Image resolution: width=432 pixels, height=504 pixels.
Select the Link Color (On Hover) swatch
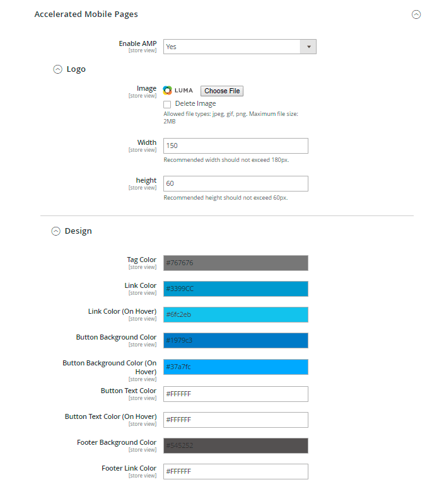235,314
